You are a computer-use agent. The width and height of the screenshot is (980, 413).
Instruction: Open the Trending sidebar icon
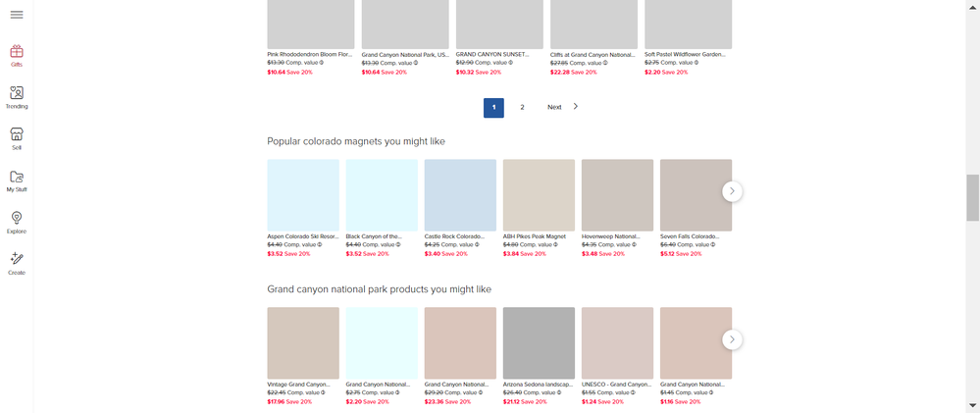point(17,93)
